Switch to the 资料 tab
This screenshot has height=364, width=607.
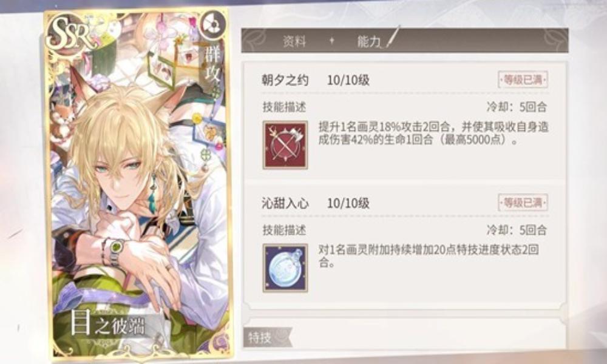[x=294, y=41]
